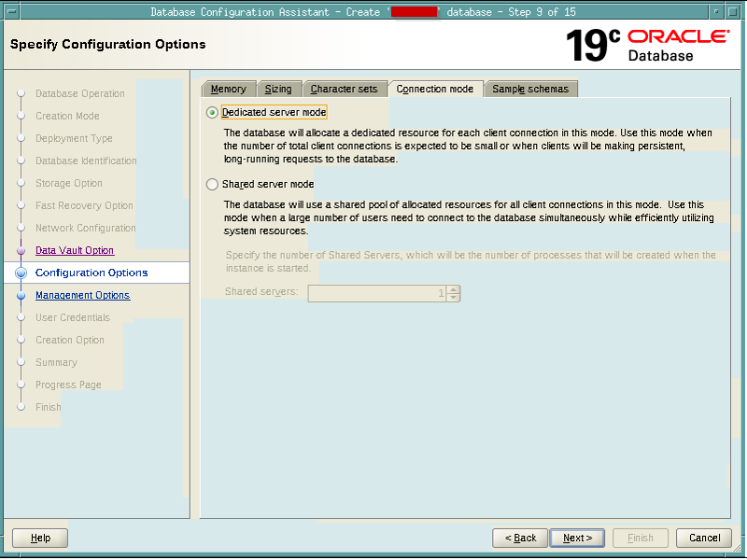Click the Finish step label in sidebar

49,407
